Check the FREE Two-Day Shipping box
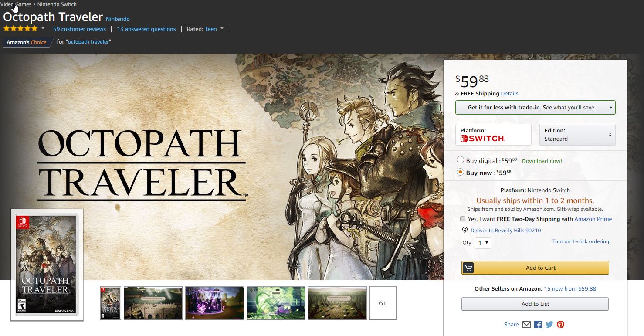The height and width of the screenshot is (336, 644). pos(462,219)
